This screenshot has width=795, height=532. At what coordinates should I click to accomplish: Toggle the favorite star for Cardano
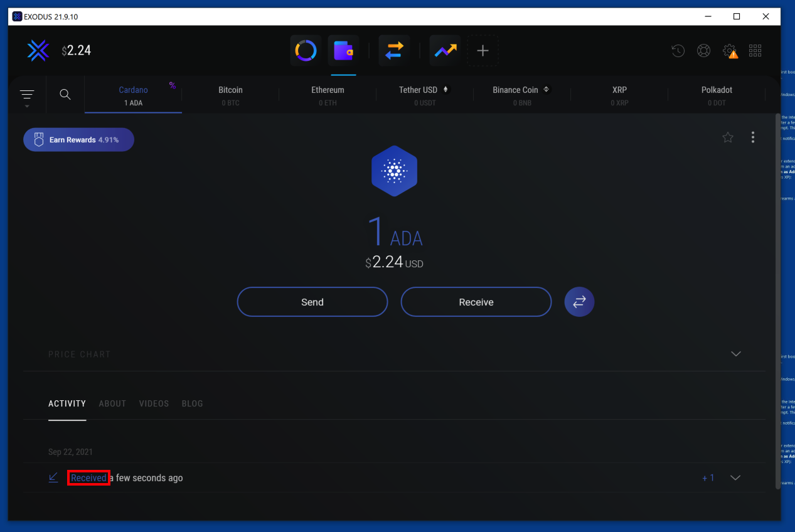(728, 137)
